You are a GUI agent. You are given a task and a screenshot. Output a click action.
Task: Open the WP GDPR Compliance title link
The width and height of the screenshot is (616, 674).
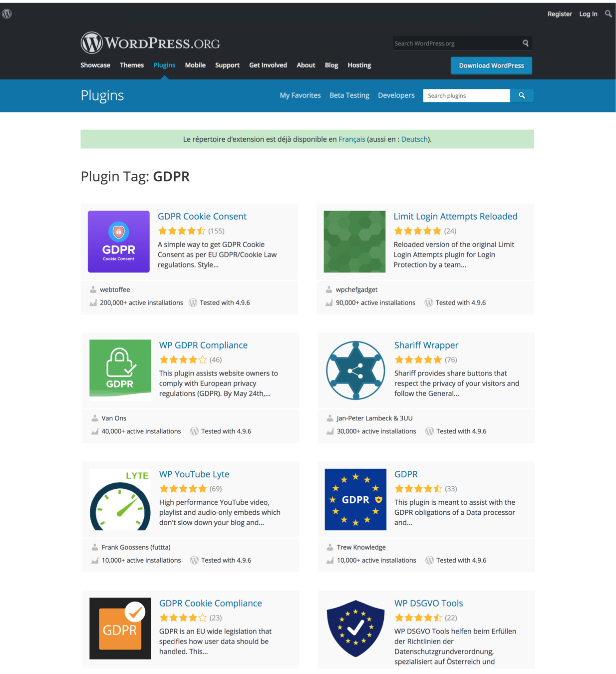click(x=203, y=345)
